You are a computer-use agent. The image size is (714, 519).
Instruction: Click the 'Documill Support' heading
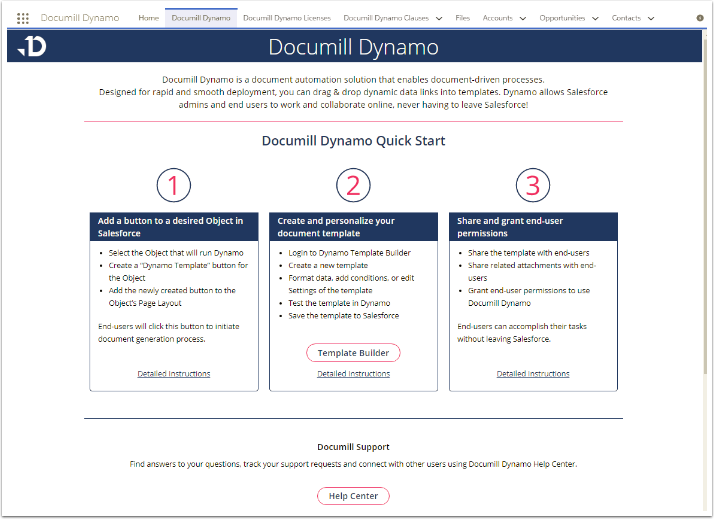click(353, 447)
